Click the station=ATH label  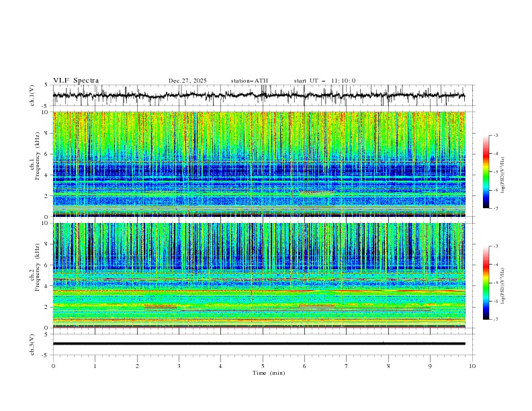coord(249,81)
